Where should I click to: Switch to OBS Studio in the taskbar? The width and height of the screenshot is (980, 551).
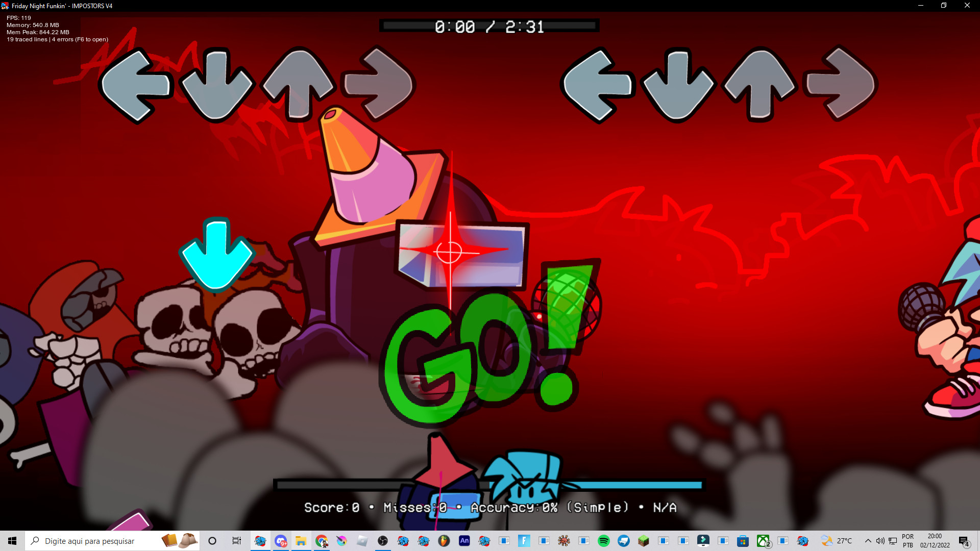(x=383, y=541)
